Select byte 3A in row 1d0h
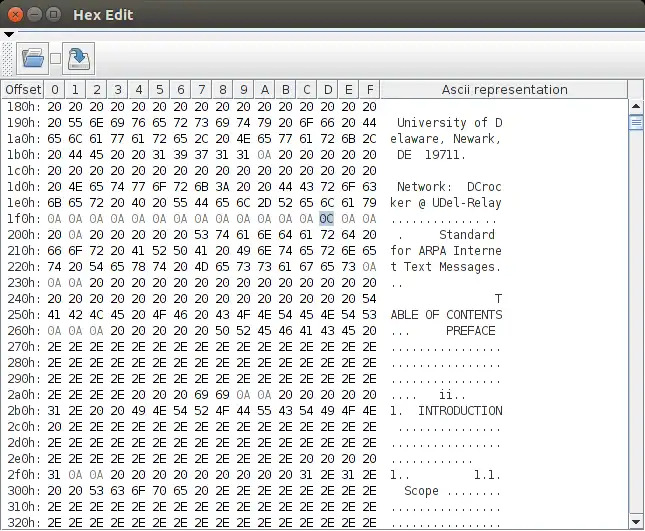This screenshot has width=645, height=531. [223, 187]
